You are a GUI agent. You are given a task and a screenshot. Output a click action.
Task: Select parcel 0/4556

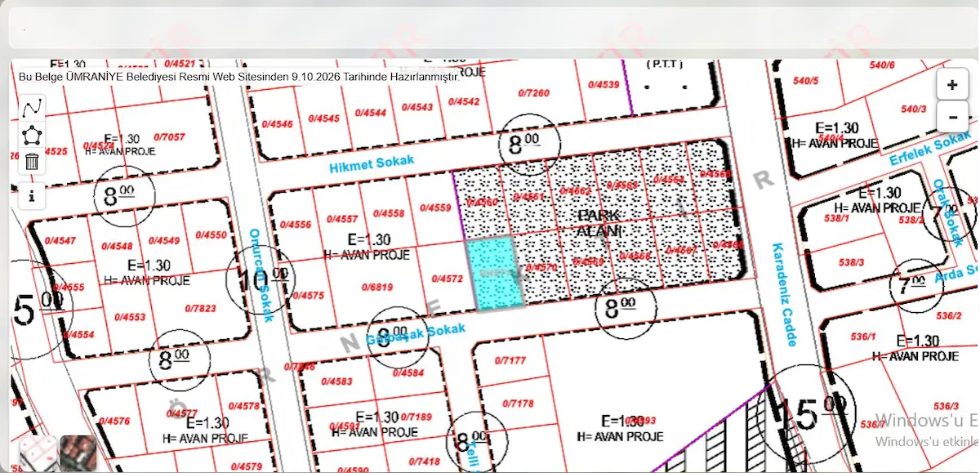click(295, 225)
